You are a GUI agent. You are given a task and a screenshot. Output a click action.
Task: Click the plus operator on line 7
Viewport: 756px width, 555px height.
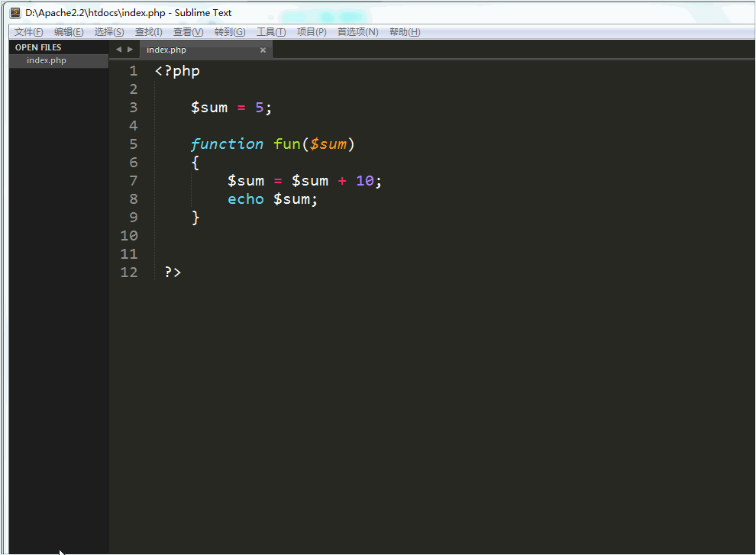point(342,181)
